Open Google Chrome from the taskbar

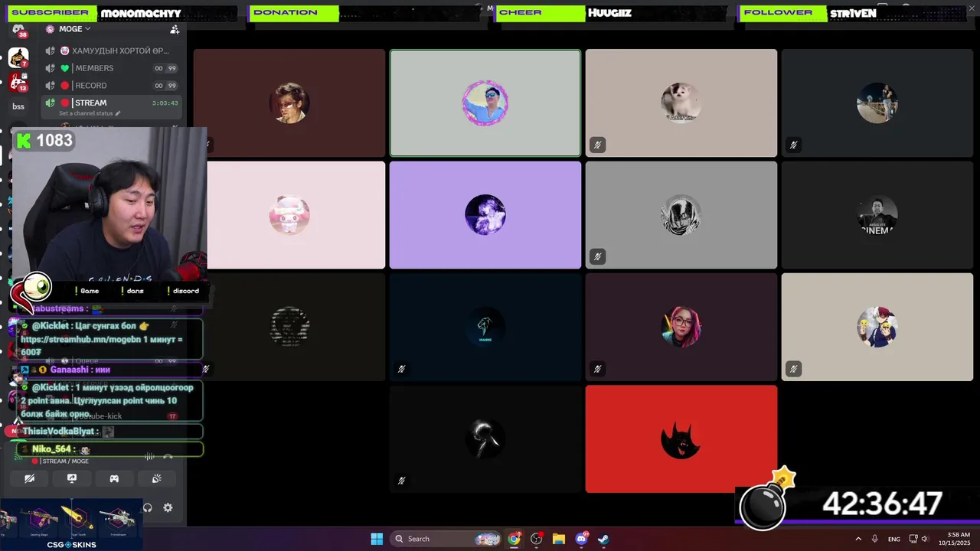pyautogui.click(x=514, y=539)
